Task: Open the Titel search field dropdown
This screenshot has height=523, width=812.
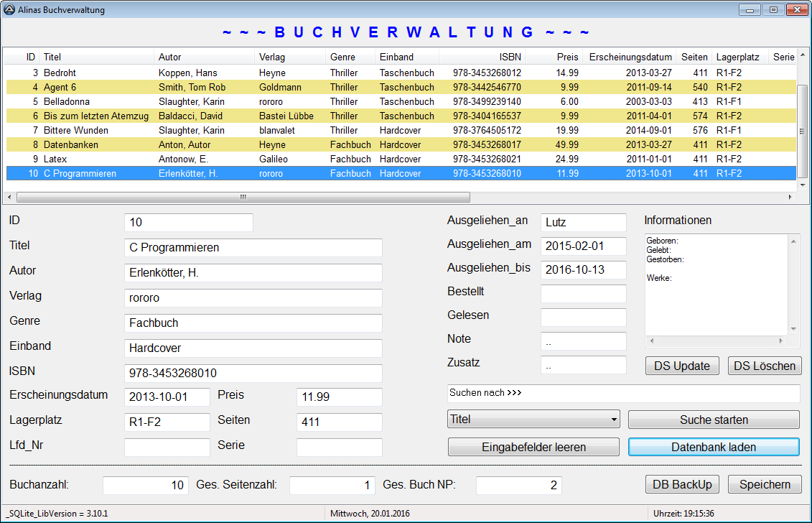Action: coord(533,419)
